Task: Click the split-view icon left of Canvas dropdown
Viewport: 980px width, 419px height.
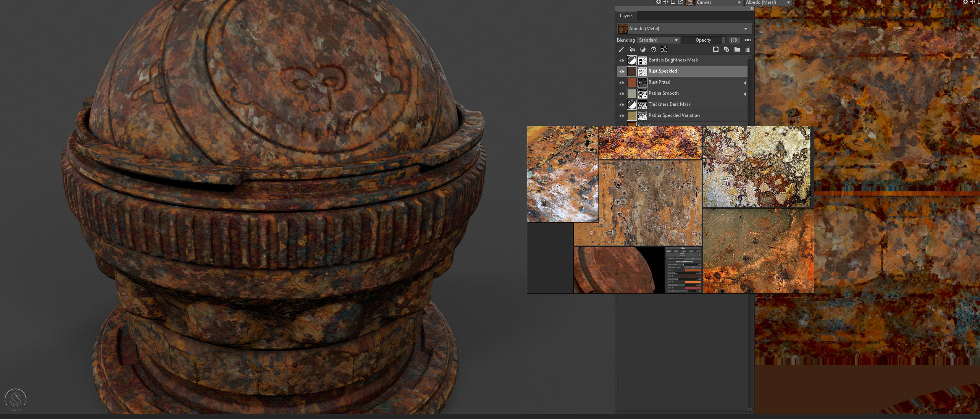Action: point(665,2)
